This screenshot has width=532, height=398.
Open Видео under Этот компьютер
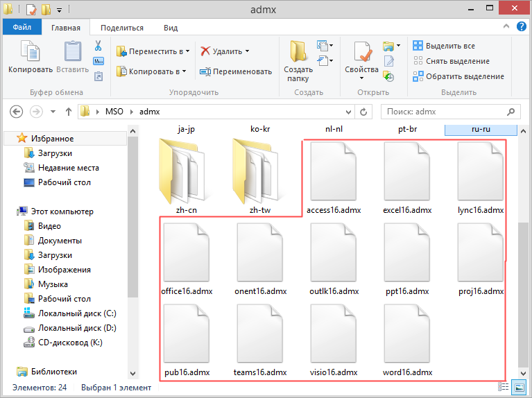coord(49,226)
